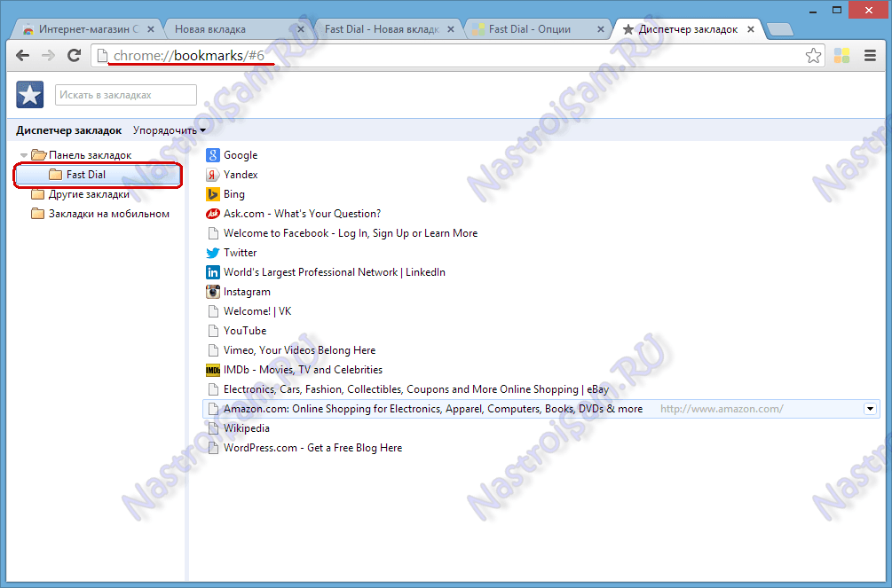Image resolution: width=892 pixels, height=588 pixels.
Task: Select the Bing bookmark icon
Action: click(x=213, y=194)
